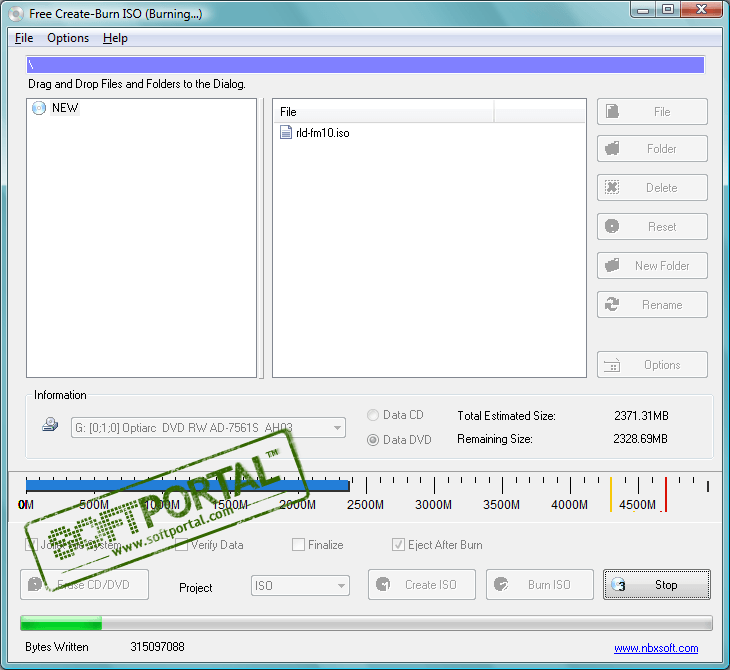The width and height of the screenshot is (730, 670).
Task: Open the www.nbxsoft.com link
Action: click(x=655, y=648)
